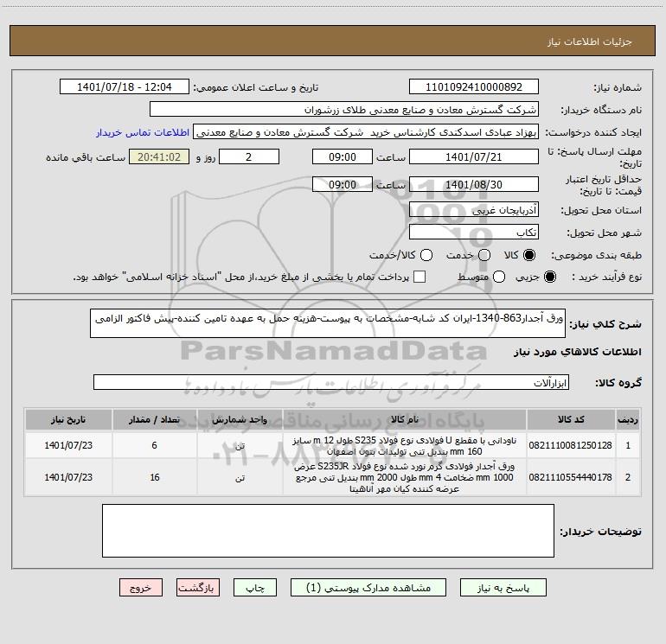The width and height of the screenshot is (666, 644).
Task: Click the buyer organization name field
Action: tap(344, 110)
